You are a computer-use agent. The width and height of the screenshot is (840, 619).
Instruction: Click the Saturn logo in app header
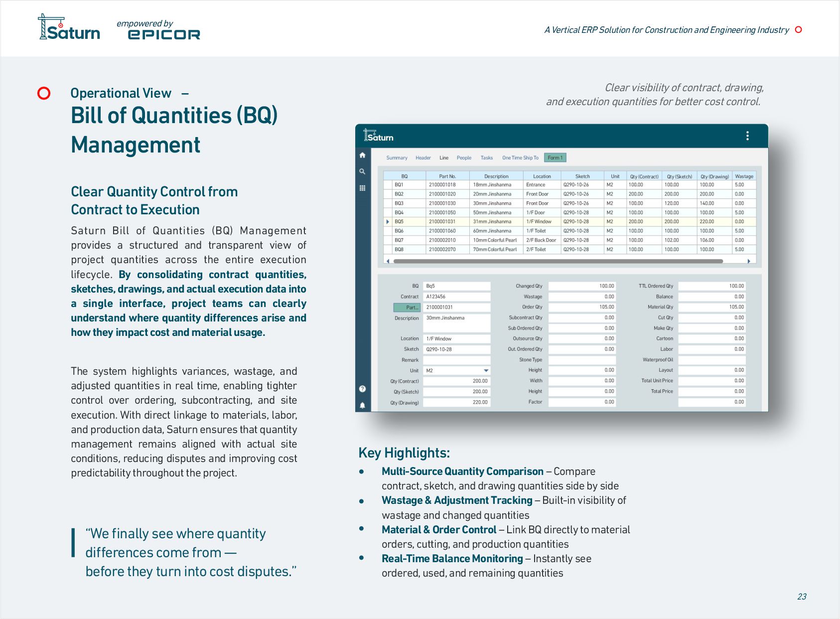coord(379,136)
